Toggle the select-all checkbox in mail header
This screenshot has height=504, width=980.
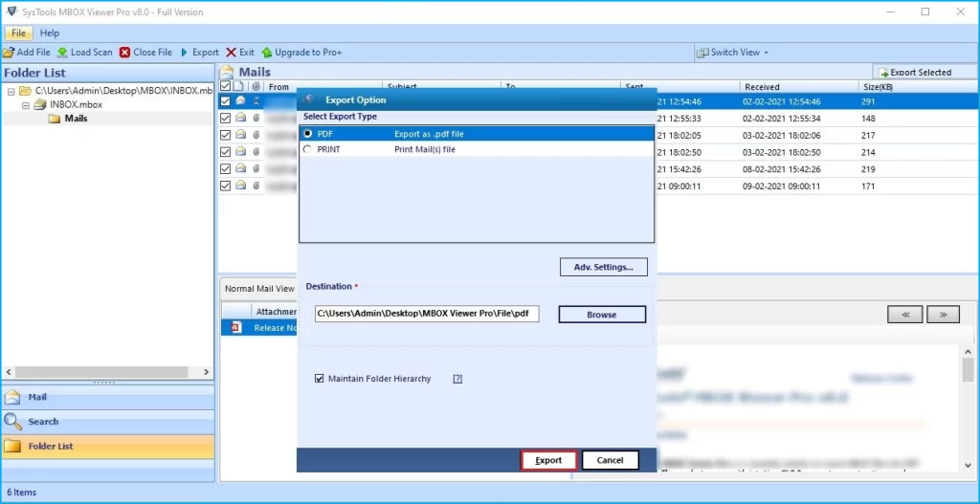[x=226, y=86]
